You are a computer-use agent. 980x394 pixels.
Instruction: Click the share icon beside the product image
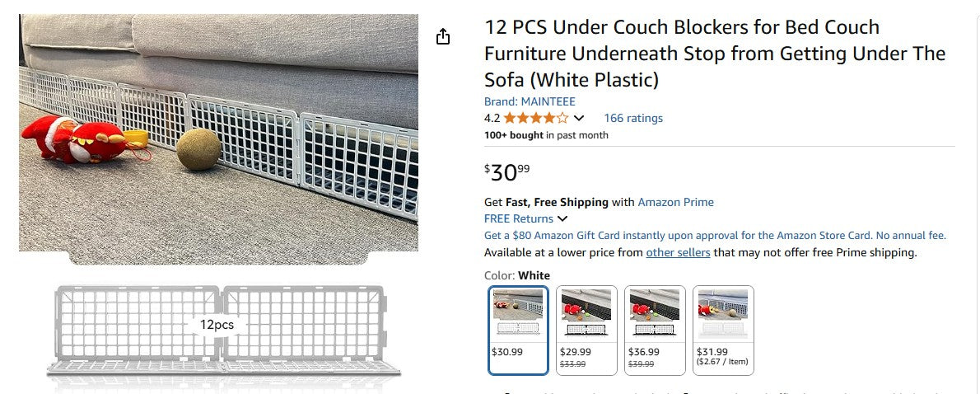coord(443,36)
